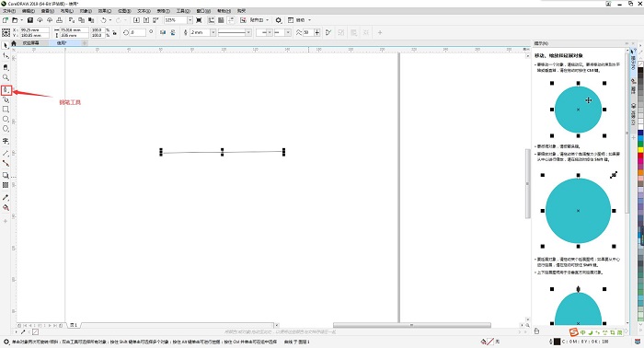Image resolution: width=644 pixels, height=348 pixels.
Task: Open the View menu
Action: point(48,11)
